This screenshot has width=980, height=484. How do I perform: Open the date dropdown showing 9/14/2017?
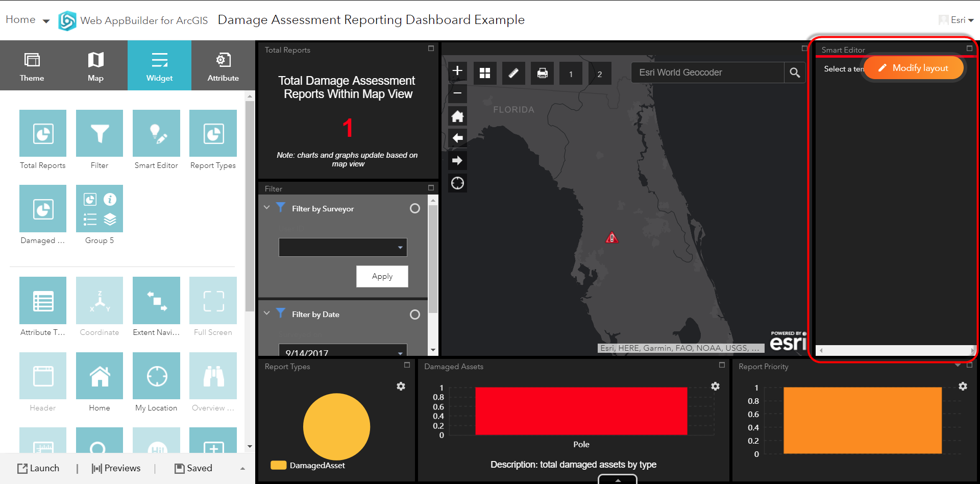pos(342,350)
